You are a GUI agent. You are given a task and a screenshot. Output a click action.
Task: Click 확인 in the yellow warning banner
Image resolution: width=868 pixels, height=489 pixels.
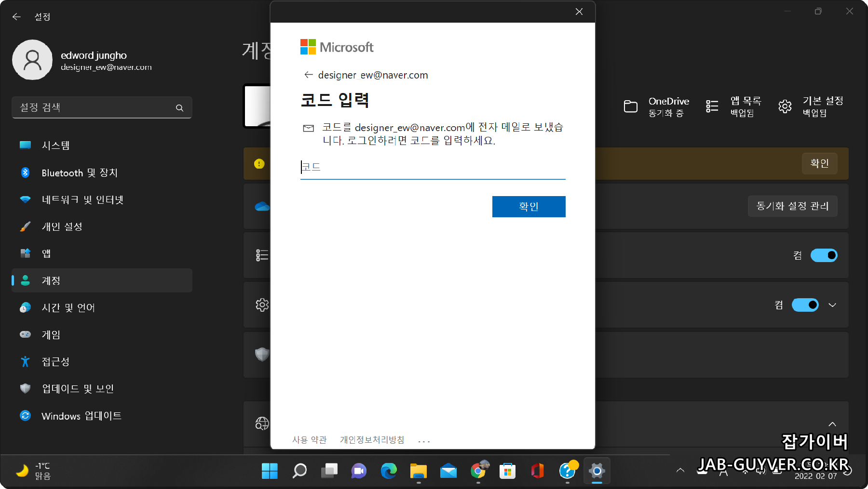(820, 163)
